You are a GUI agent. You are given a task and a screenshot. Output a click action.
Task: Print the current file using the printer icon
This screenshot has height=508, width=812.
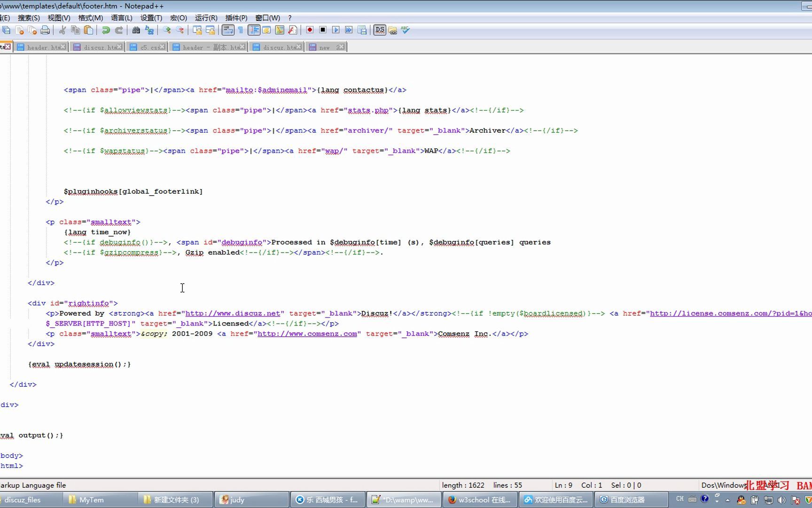[45, 30]
